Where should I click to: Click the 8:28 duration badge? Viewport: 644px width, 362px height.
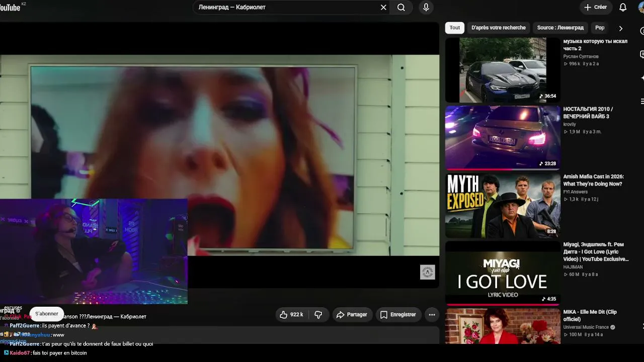pos(551,231)
